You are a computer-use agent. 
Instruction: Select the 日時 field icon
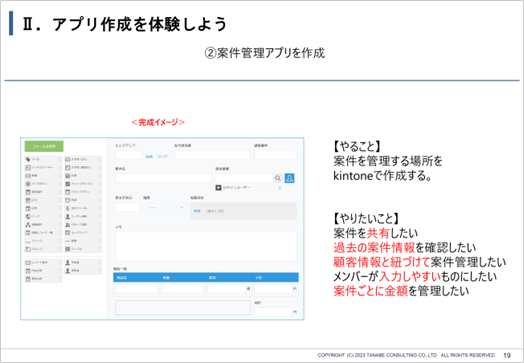pyautogui.click(x=28, y=208)
